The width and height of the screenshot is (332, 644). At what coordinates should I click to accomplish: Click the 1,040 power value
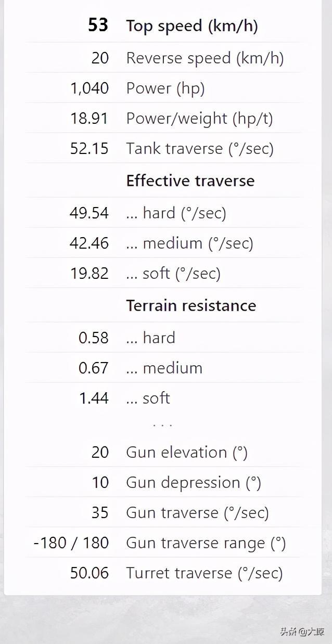[x=90, y=88]
